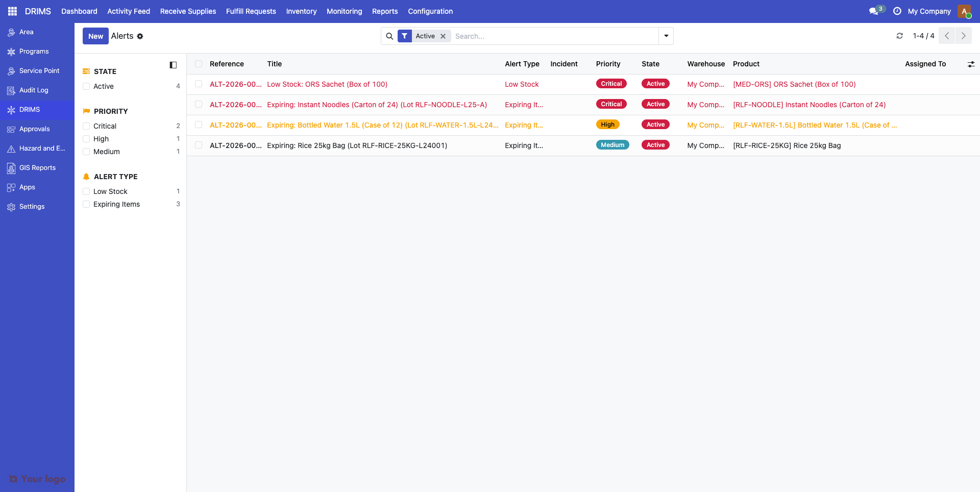Screen dimensions: 980x492
Task: Click Active state badge on Rice row
Action: click(655, 145)
